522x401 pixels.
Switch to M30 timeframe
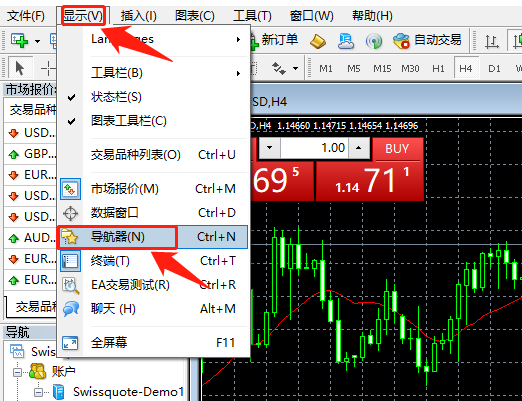click(x=410, y=69)
